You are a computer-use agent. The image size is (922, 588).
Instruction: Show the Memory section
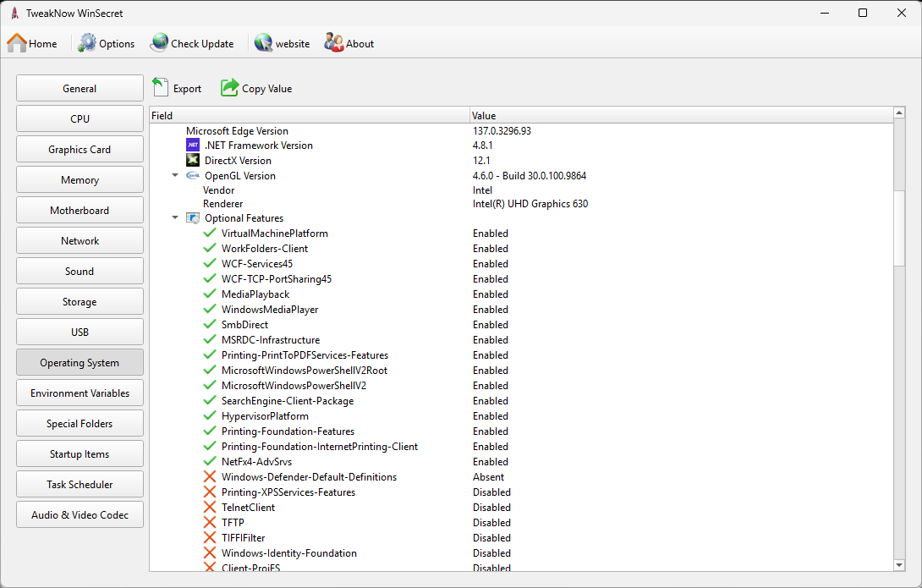coord(80,180)
